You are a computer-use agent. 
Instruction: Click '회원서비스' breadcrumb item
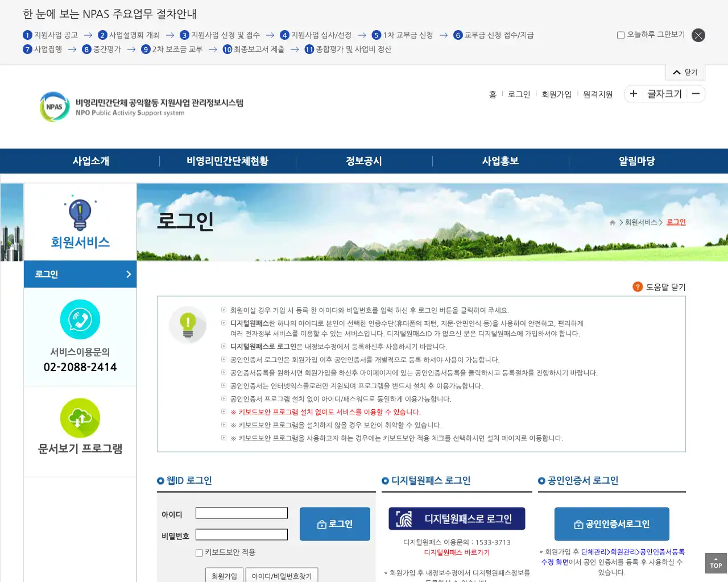pos(641,222)
